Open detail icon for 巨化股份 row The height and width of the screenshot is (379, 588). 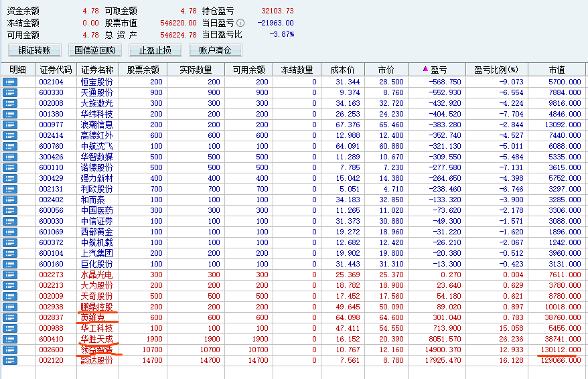(x=10, y=264)
